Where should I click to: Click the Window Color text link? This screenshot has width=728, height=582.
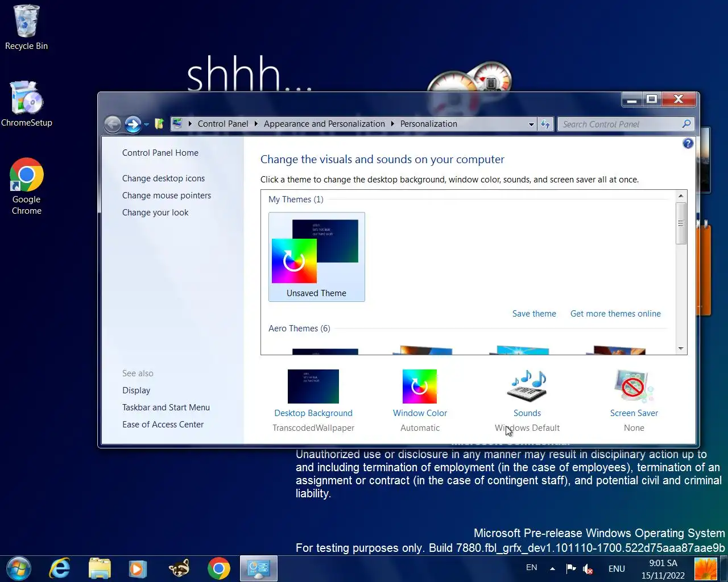coord(420,413)
